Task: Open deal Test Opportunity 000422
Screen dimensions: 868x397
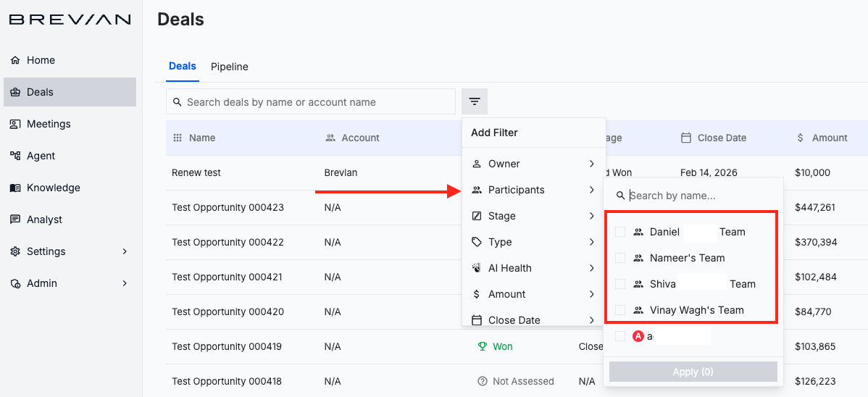Action: coord(228,242)
